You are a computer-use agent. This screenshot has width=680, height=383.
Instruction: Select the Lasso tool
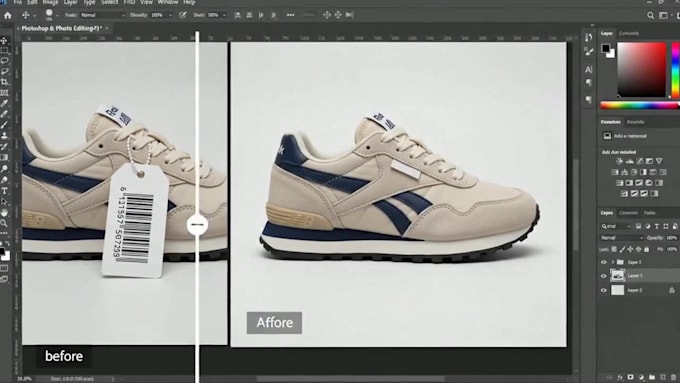click(4, 61)
